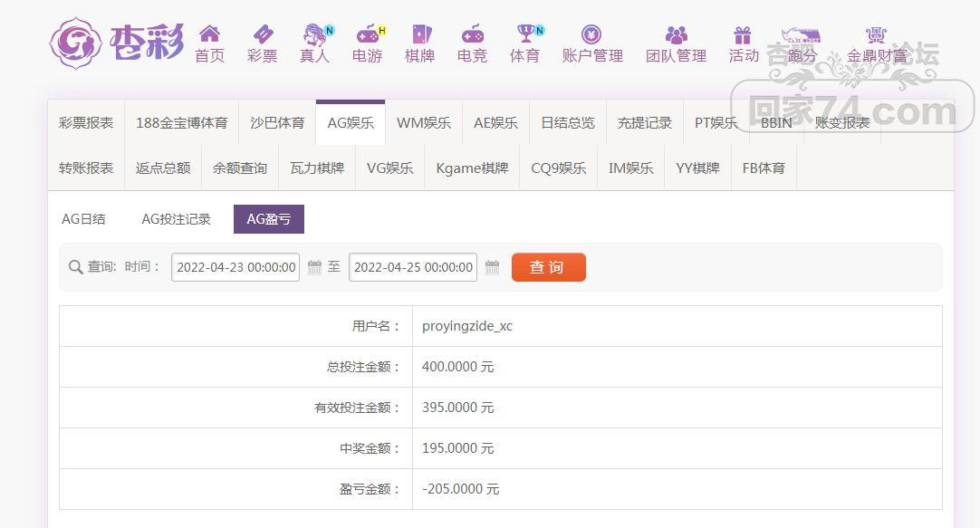The width and height of the screenshot is (980, 528).
Task: Click the start time field 2022-04-23
Action: coord(235,267)
